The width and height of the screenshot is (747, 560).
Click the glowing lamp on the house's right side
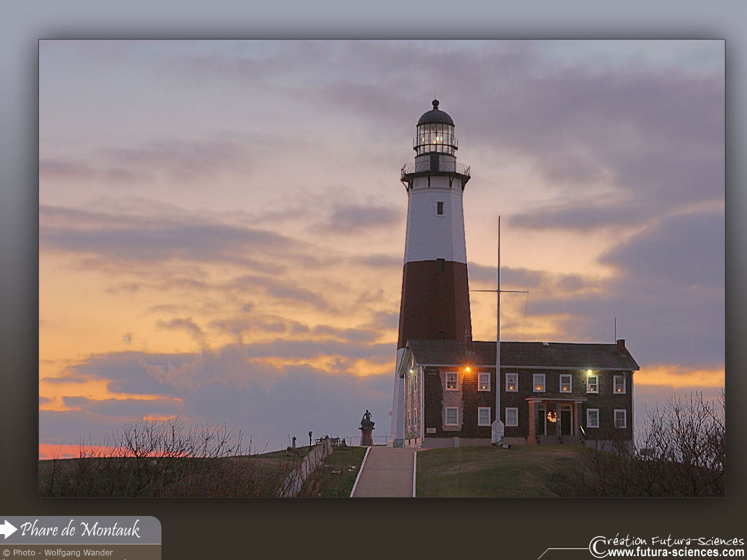pyautogui.click(x=588, y=372)
